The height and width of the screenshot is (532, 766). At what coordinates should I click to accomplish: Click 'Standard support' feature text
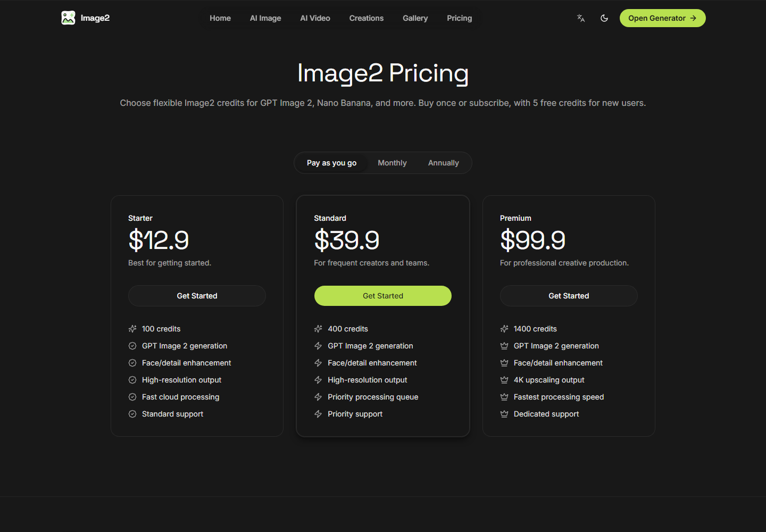172,414
